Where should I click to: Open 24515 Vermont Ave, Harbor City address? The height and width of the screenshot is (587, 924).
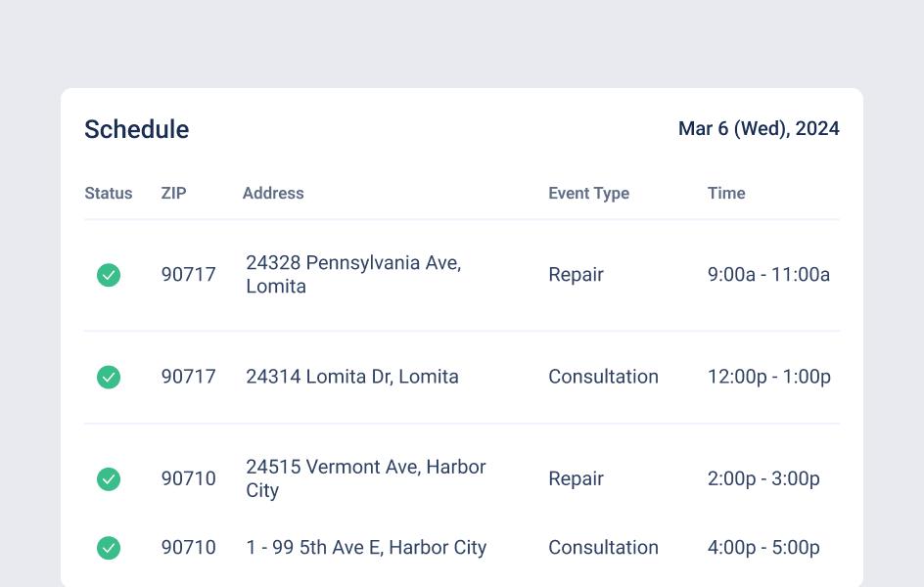coord(365,478)
